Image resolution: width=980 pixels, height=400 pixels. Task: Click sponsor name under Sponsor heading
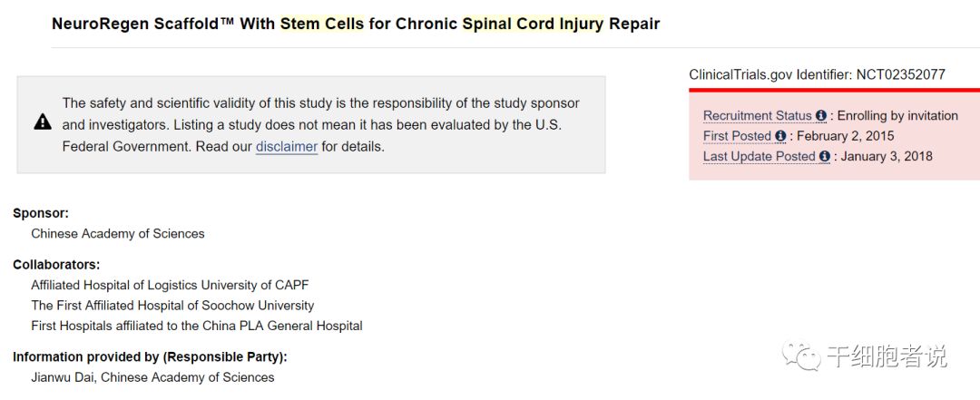(118, 233)
